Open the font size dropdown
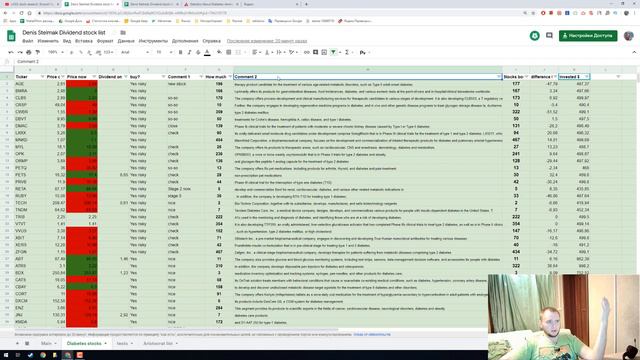The height and width of the screenshot is (360, 640). coord(164,52)
